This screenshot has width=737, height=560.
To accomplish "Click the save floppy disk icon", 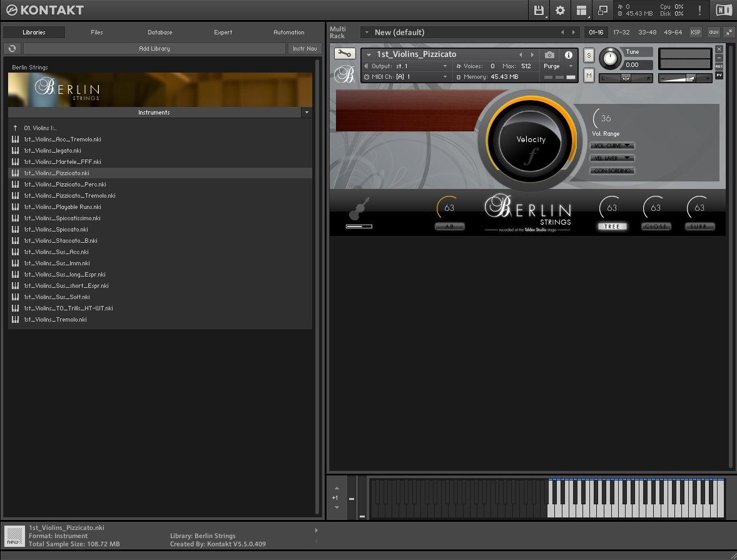I will (539, 11).
